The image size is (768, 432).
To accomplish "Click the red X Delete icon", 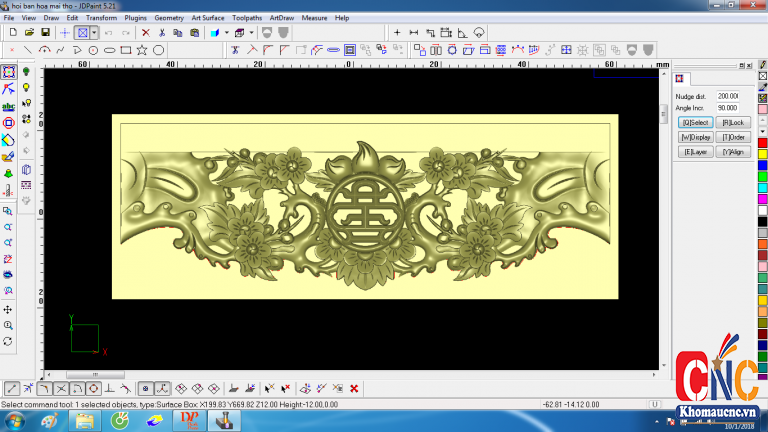I will [x=145, y=32].
